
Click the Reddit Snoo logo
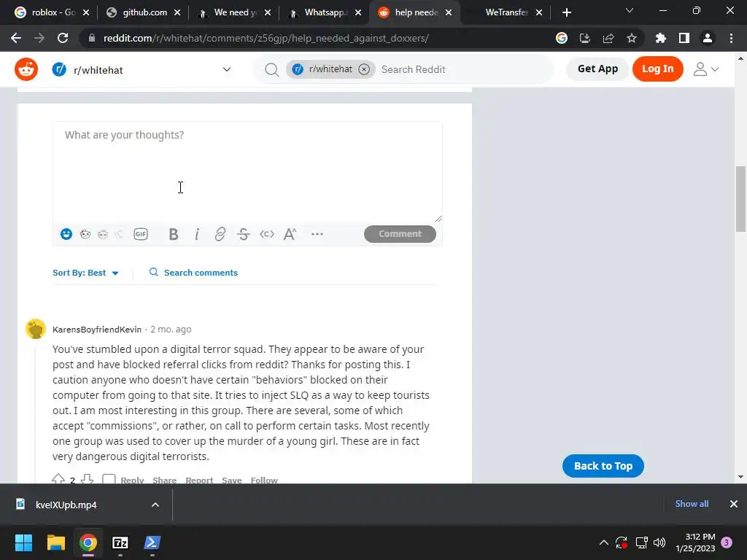26,69
